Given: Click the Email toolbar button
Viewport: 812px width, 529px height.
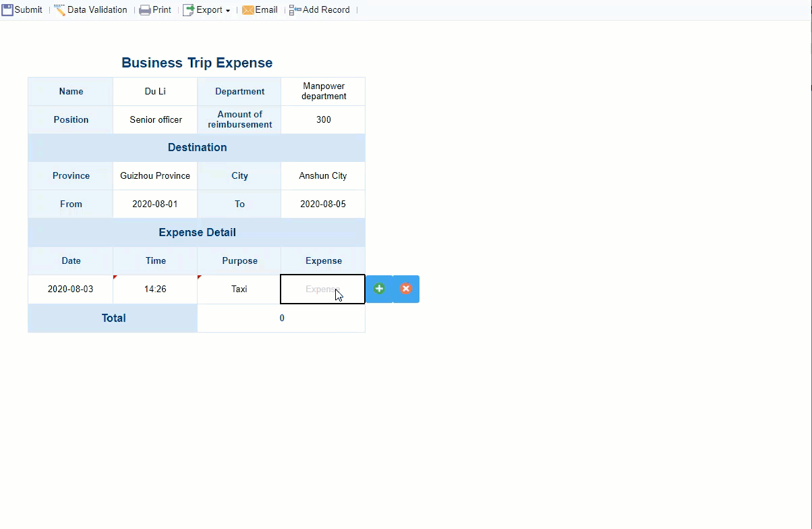Looking at the screenshot, I should click(x=260, y=10).
